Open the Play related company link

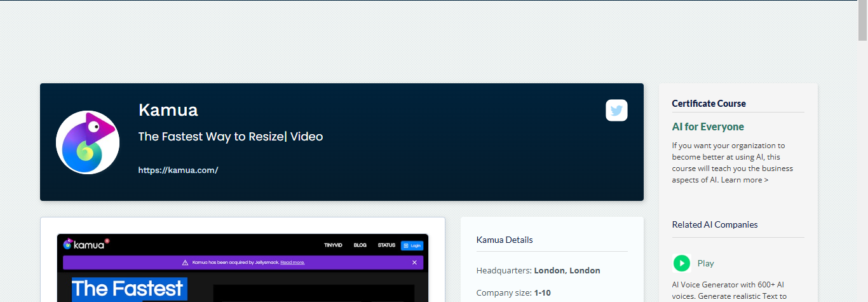pyautogui.click(x=705, y=263)
